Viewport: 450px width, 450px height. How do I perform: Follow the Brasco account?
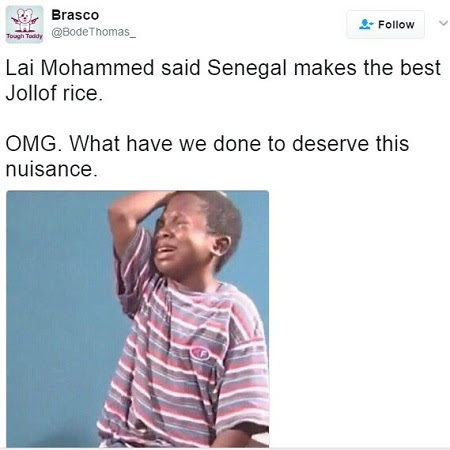tap(385, 24)
